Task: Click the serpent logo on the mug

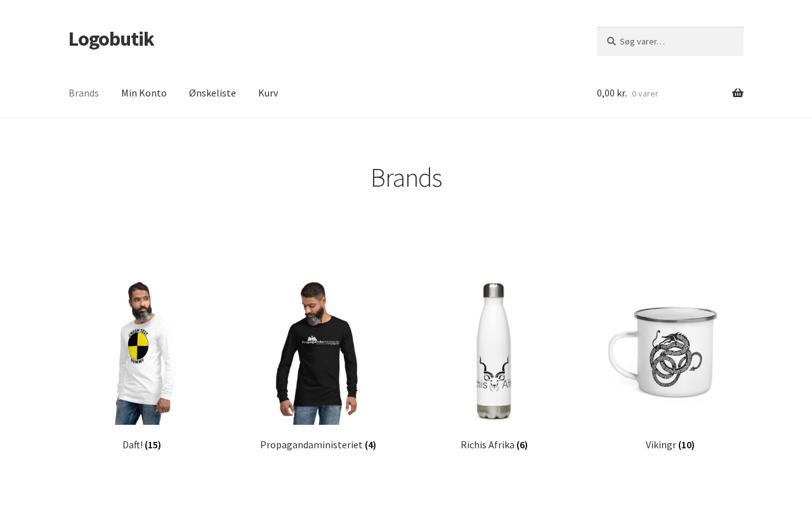Action: click(x=674, y=359)
